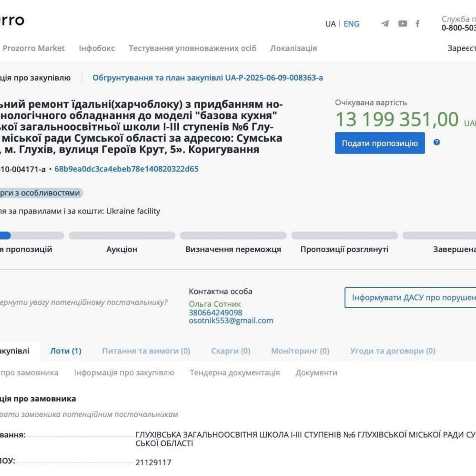Click the contact phone number 380664249098

click(215, 312)
